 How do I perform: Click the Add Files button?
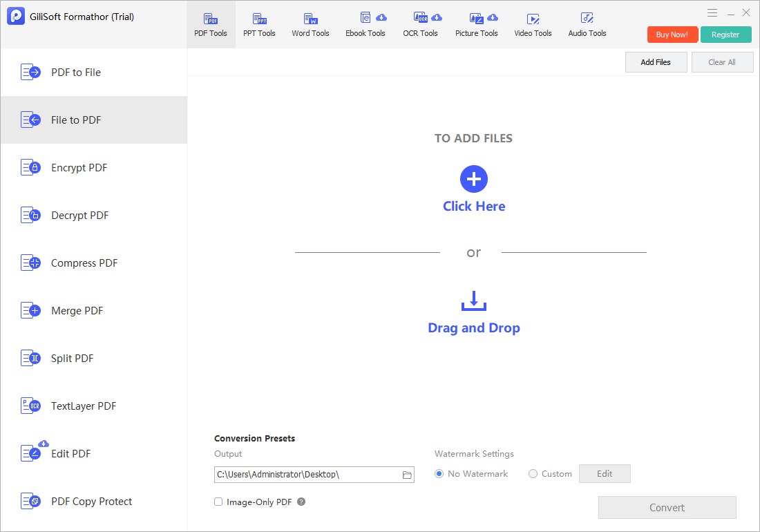[x=656, y=62]
